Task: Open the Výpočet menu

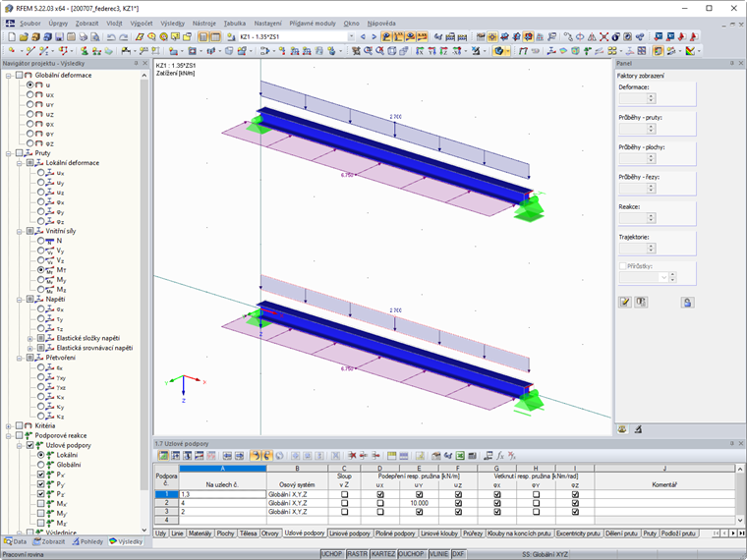Action: (142, 23)
